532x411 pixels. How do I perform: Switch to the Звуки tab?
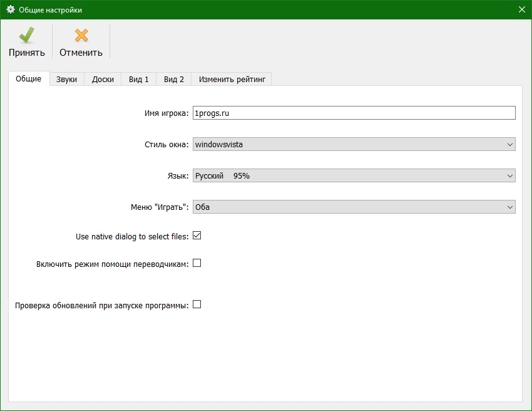point(66,79)
